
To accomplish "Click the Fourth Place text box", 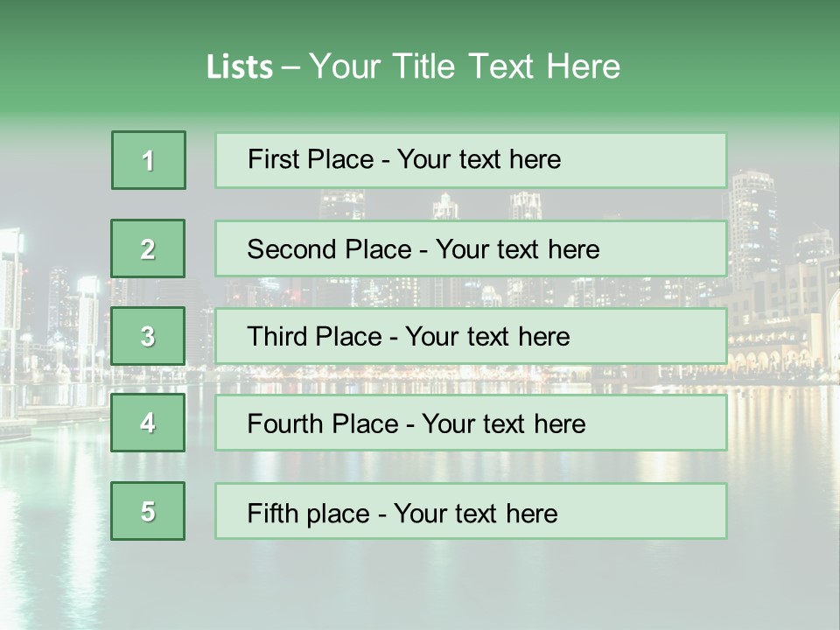I will (x=471, y=423).
